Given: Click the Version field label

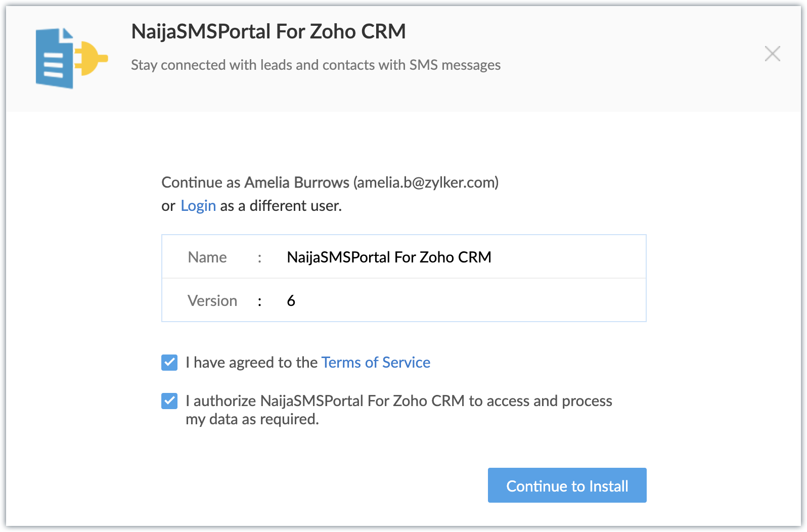Looking at the screenshot, I should [212, 301].
